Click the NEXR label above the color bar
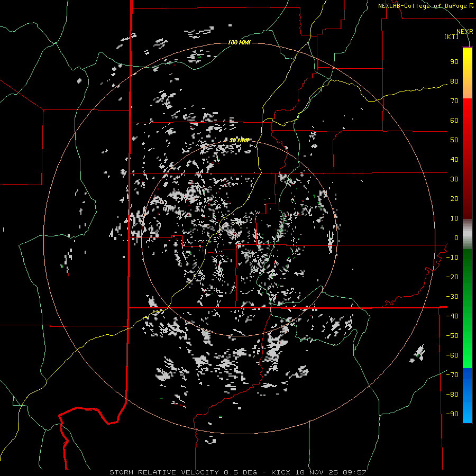The width and height of the screenshot is (476, 476). [x=465, y=32]
